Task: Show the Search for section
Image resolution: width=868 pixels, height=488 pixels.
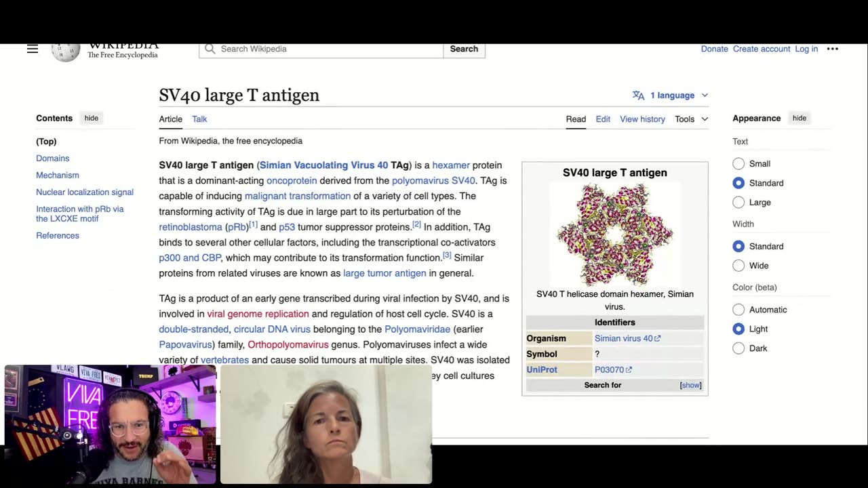Action: click(690, 385)
